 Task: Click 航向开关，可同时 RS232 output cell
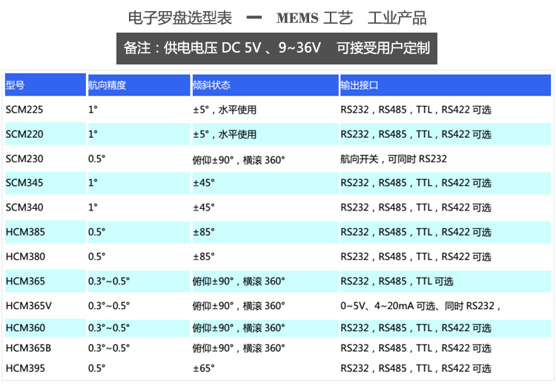tap(394, 159)
